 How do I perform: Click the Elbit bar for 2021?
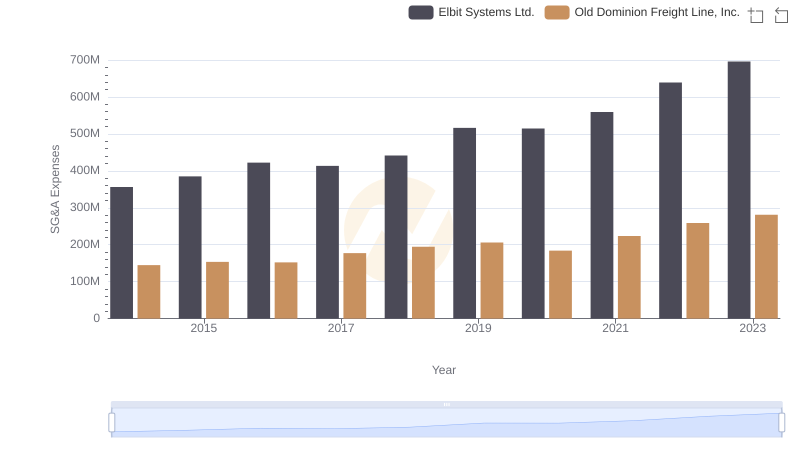602,215
